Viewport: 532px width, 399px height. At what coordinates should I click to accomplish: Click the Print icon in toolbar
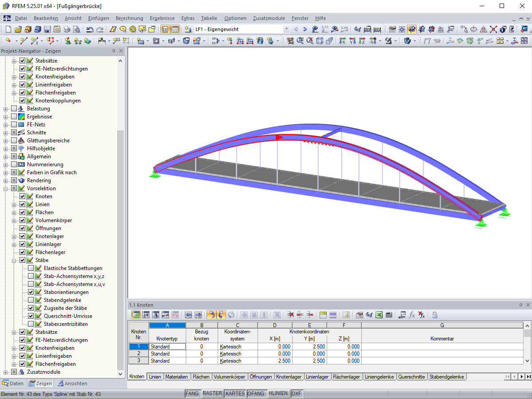tap(66, 30)
